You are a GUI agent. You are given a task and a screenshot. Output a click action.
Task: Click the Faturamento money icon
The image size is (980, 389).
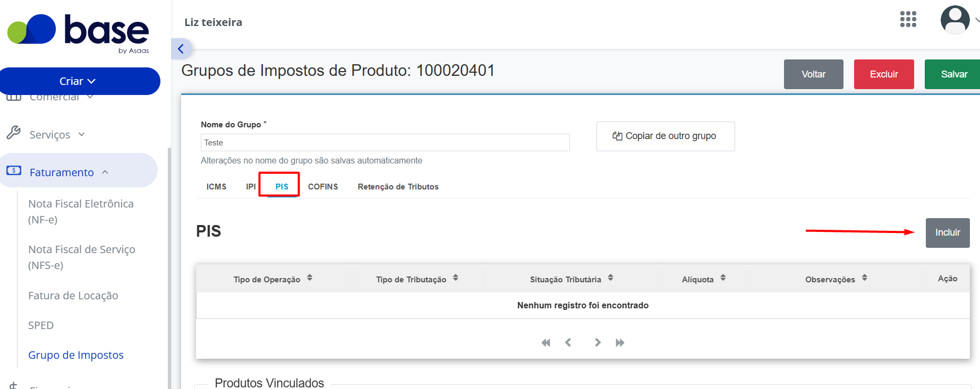tap(14, 170)
